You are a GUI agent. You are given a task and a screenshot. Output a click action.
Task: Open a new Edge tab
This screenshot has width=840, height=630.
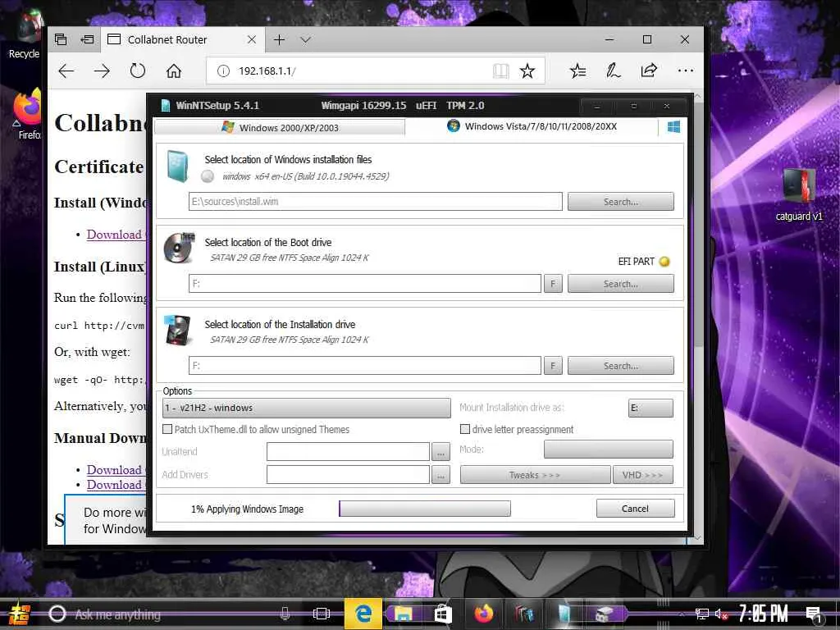pyautogui.click(x=279, y=39)
